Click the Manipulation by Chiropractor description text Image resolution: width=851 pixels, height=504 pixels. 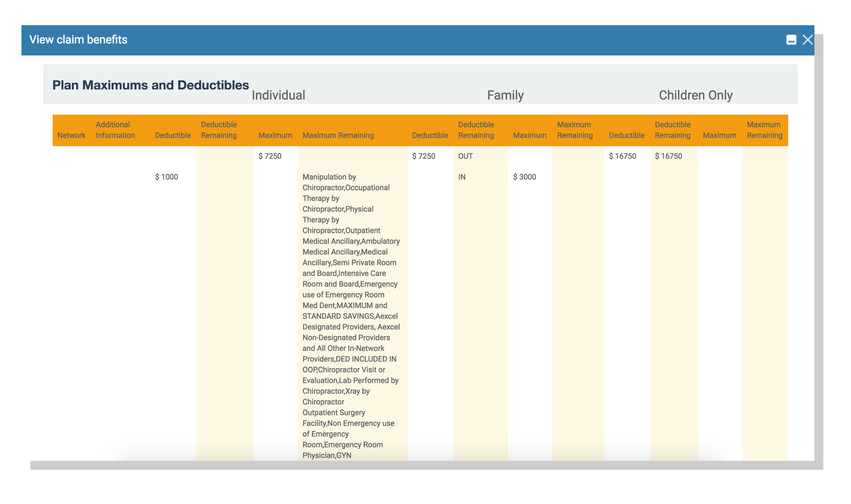click(x=329, y=177)
